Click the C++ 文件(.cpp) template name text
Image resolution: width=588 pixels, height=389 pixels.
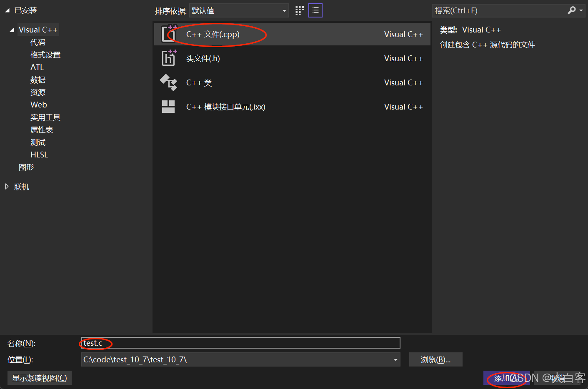pyautogui.click(x=213, y=35)
